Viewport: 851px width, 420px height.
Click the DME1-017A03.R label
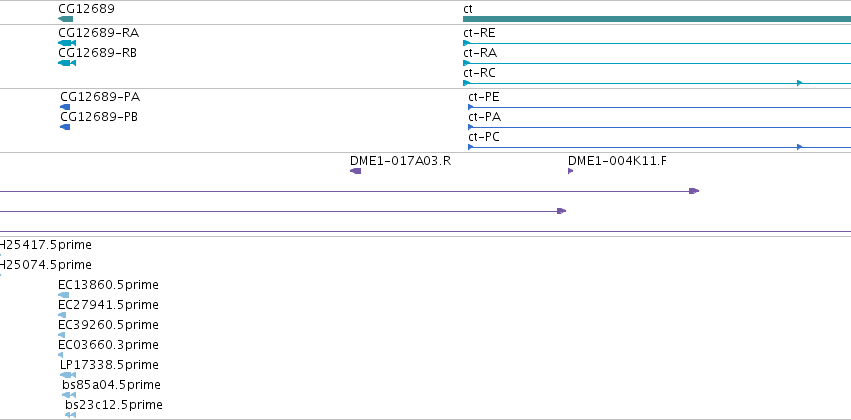coord(401,161)
